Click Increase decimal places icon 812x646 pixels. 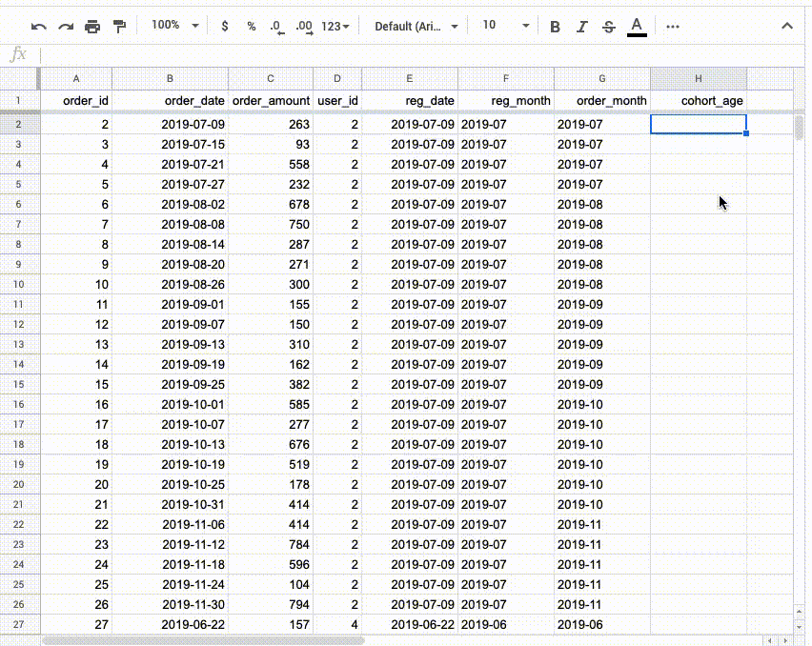click(305, 27)
